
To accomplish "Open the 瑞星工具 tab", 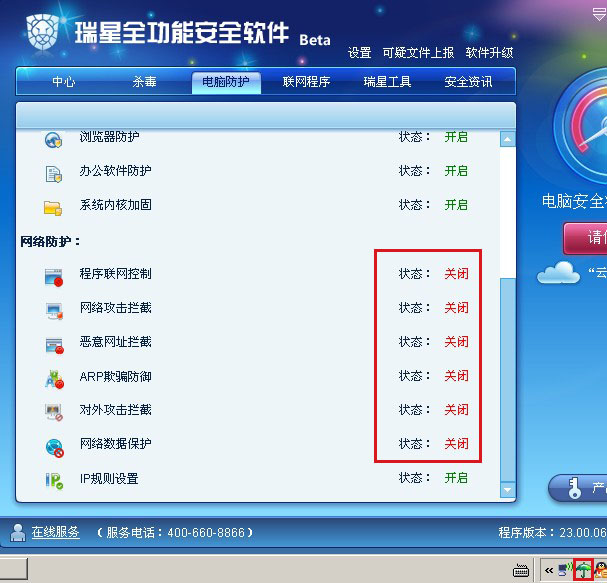I will (x=387, y=82).
